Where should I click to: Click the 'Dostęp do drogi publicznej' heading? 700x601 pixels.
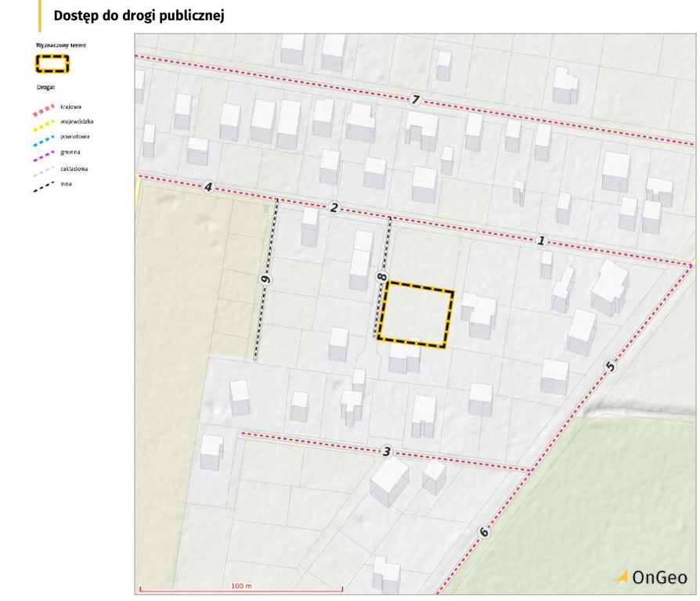point(139,16)
